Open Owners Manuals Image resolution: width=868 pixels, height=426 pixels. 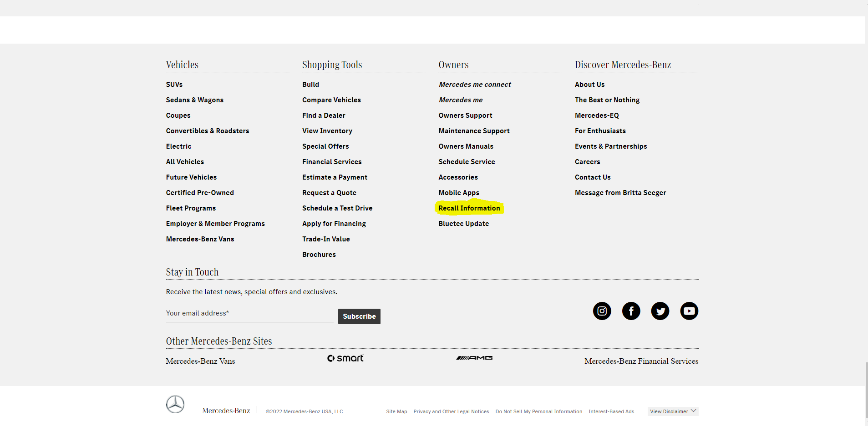point(466,146)
